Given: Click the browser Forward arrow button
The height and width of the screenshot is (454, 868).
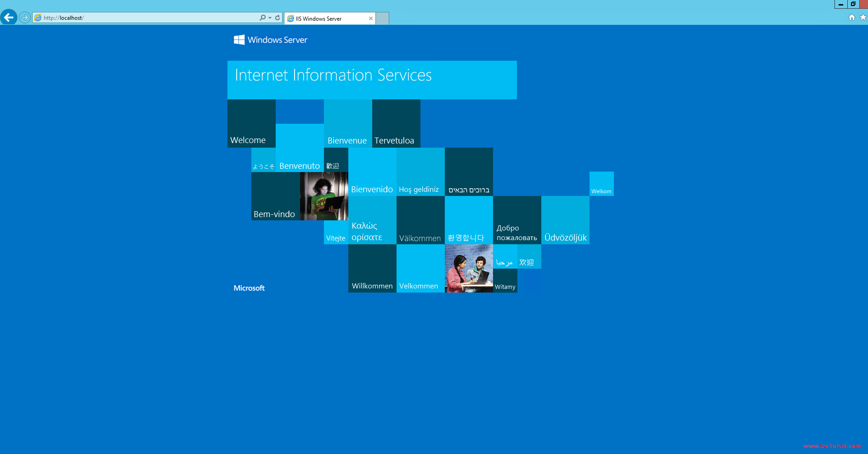Looking at the screenshot, I should point(25,17).
